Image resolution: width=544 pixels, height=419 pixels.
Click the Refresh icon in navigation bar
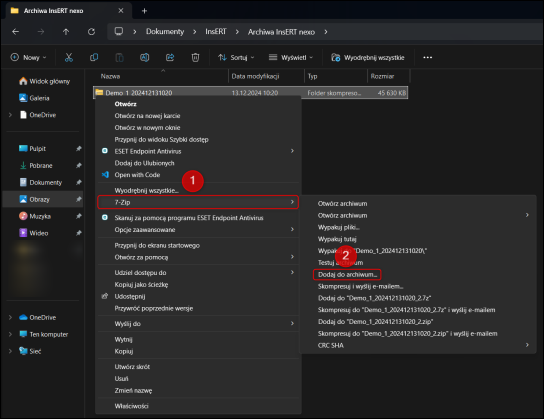point(91,32)
